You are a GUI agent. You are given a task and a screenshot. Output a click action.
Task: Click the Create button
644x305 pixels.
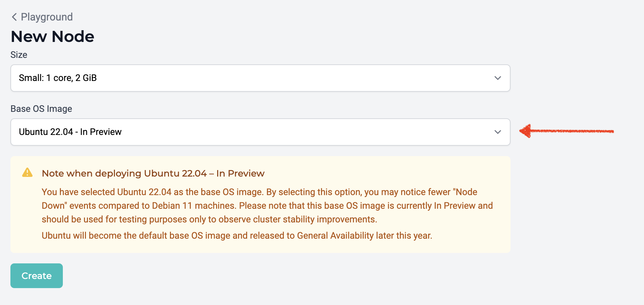(36, 276)
